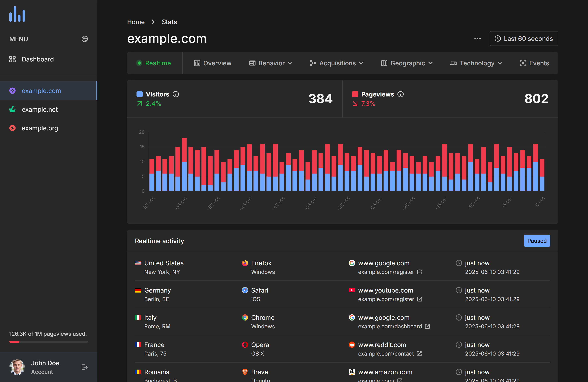
Task: Click the theme palette icon beside MENU
Action: (85, 39)
